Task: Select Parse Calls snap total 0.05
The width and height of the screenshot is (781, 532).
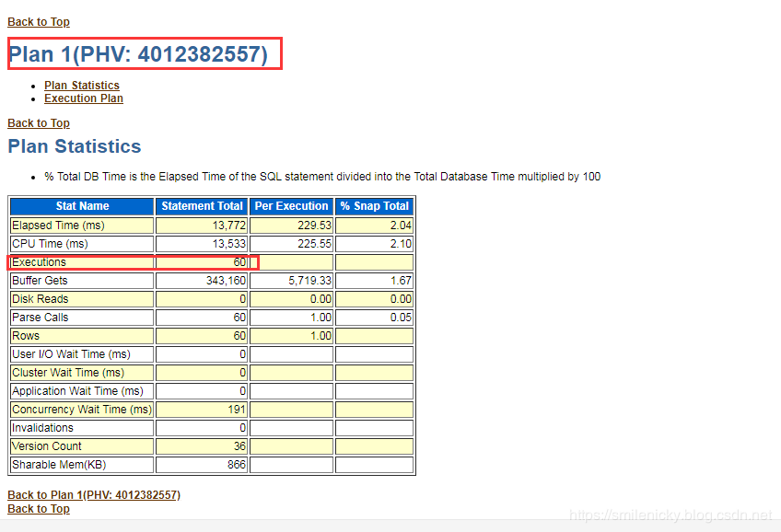Action: [x=401, y=318]
